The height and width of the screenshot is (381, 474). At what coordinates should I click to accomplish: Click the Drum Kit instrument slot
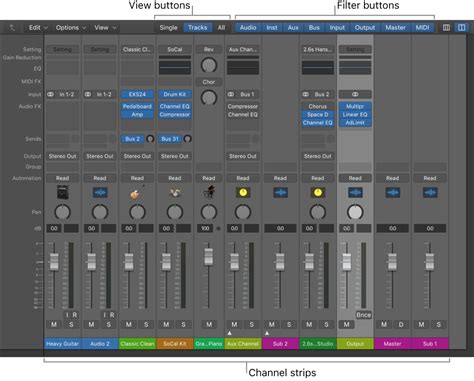pos(175,94)
